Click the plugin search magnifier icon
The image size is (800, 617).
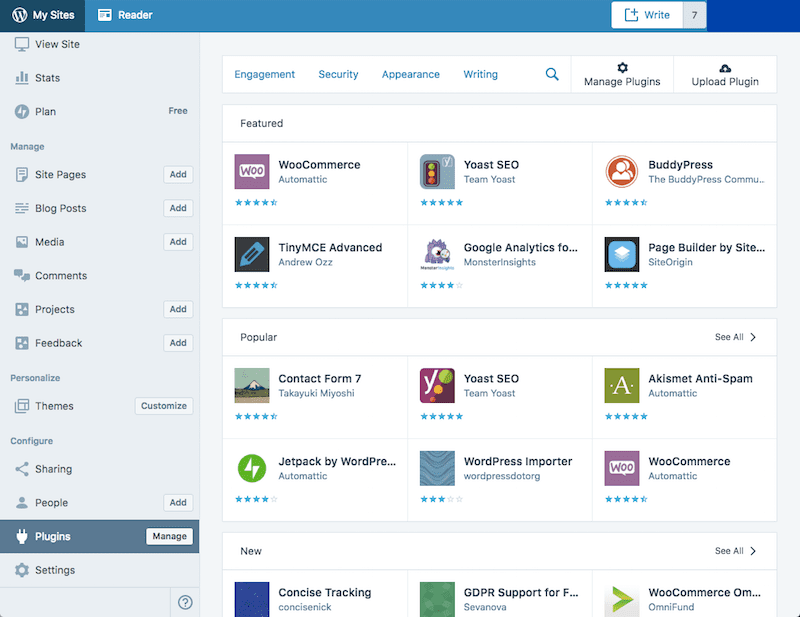point(552,74)
